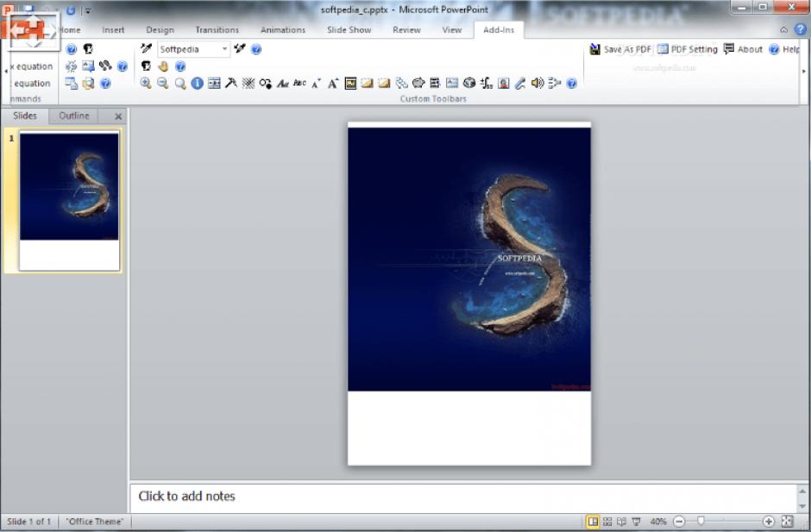The height and width of the screenshot is (532, 811).
Task: Click the grow font large A icon
Action: 333,84
